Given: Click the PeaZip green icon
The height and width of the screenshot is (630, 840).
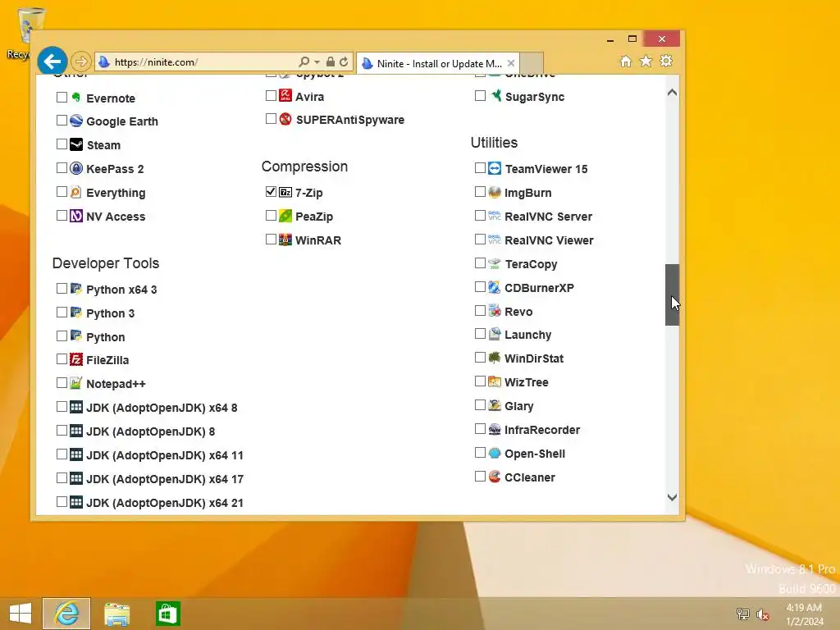Looking at the screenshot, I should (x=285, y=216).
